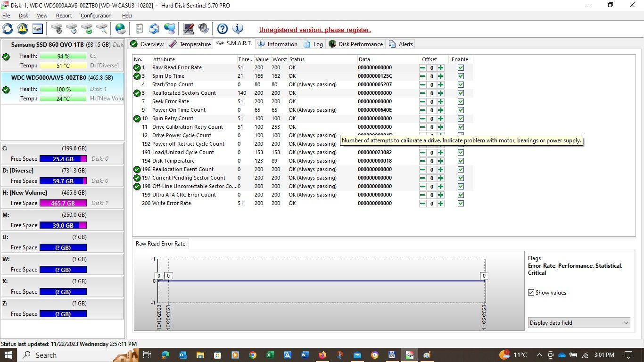This screenshot has height=362, width=644.
Task: Click the speaker sound toolbar icon
Action: [204, 29]
